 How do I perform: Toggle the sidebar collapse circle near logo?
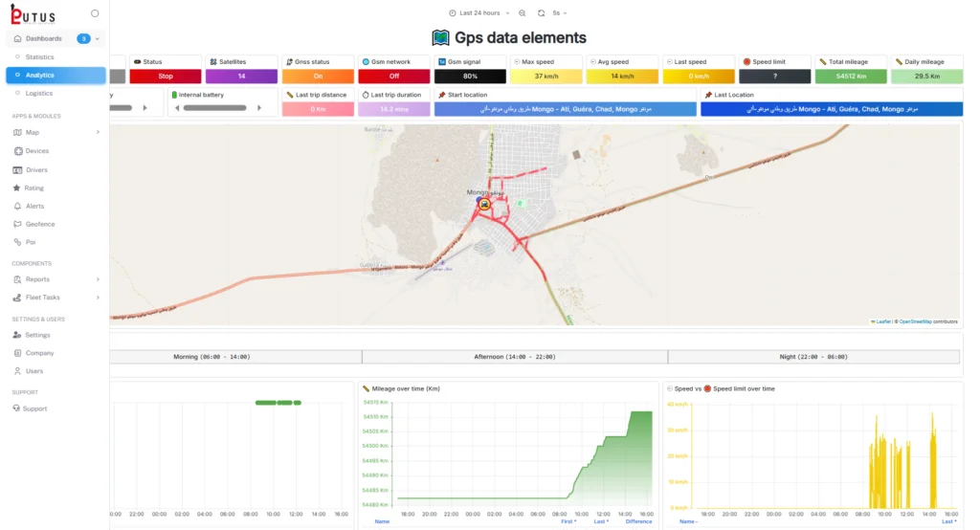click(x=95, y=13)
